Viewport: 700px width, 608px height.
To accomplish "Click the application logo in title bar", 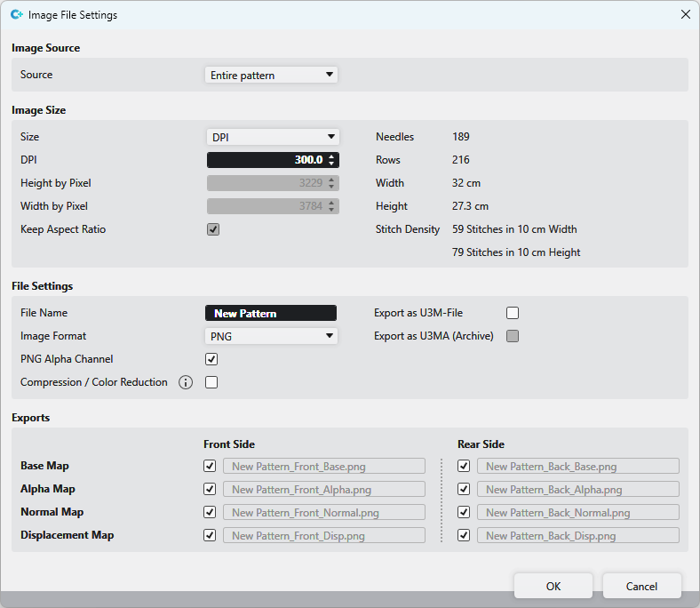I will tap(16, 15).
